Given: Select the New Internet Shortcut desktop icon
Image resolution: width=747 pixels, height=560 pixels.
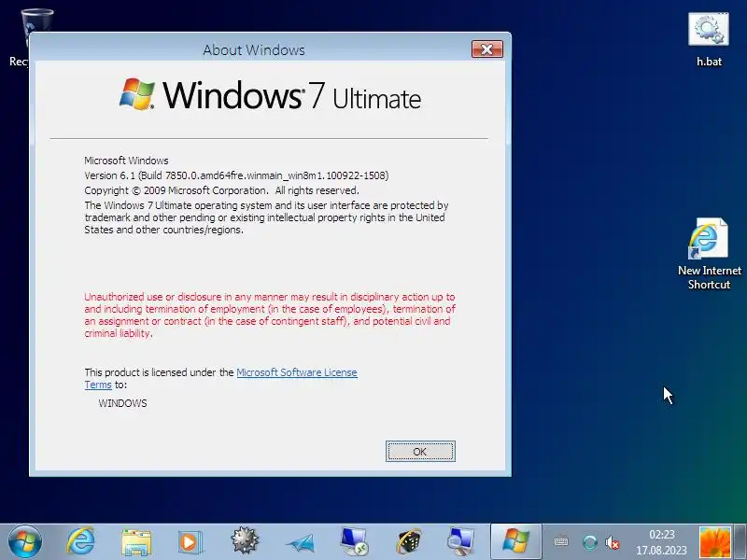Looking at the screenshot, I should [x=709, y=253].
